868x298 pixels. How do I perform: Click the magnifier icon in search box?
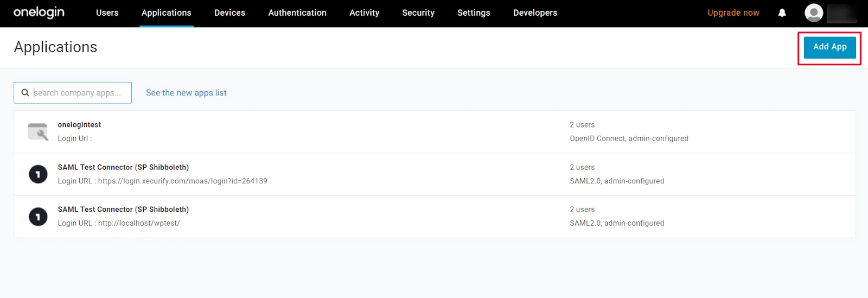tap(25, 93)
